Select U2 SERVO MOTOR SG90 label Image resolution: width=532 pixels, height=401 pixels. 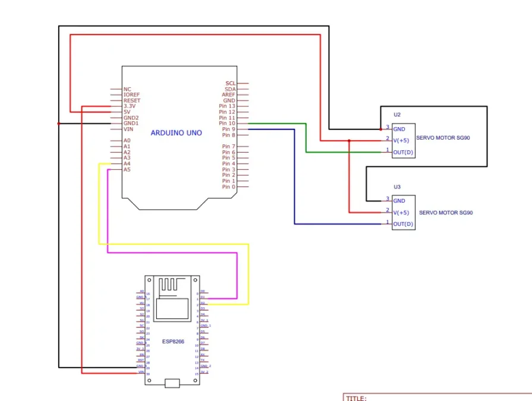(x=443, y=138)
